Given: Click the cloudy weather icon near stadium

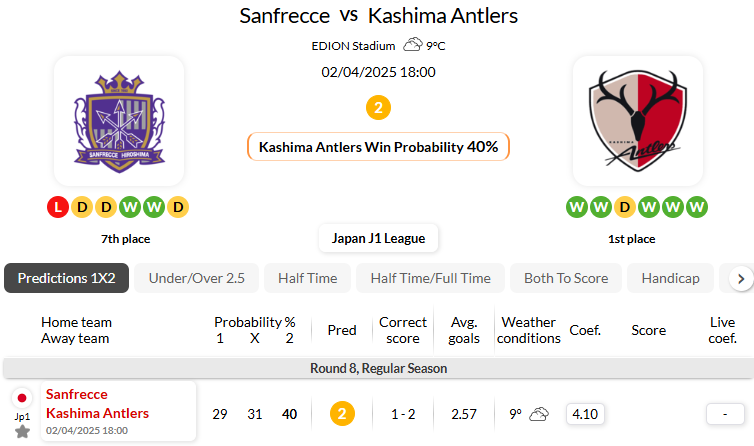Looking at the screenshot, I should [412, 45].
